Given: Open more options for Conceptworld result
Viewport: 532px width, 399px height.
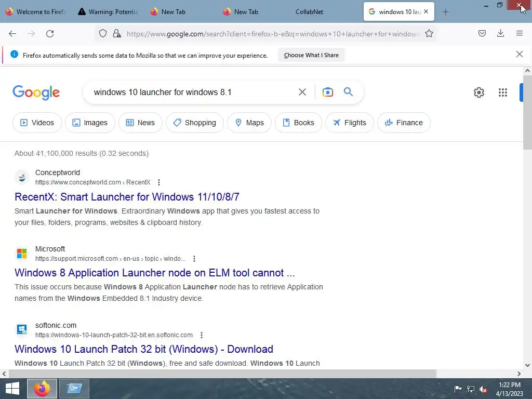Looking at the screenshot, I should pos(159,182).
